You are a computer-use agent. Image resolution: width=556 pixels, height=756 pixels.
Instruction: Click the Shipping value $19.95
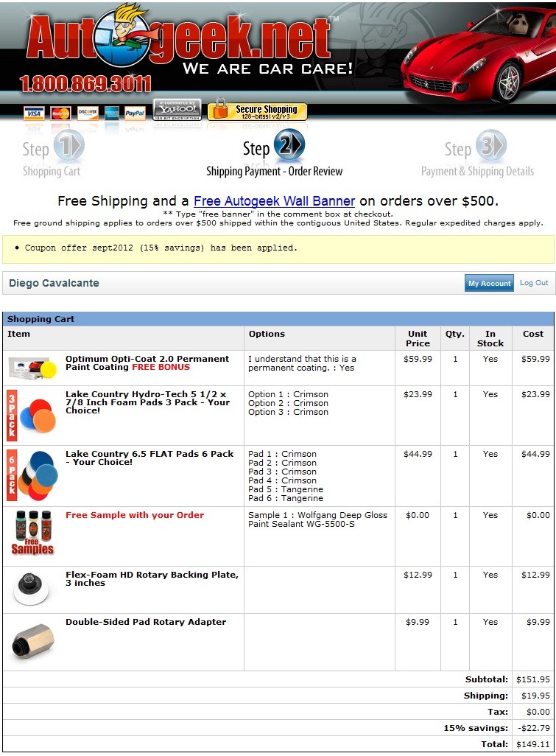coord(535,696)
